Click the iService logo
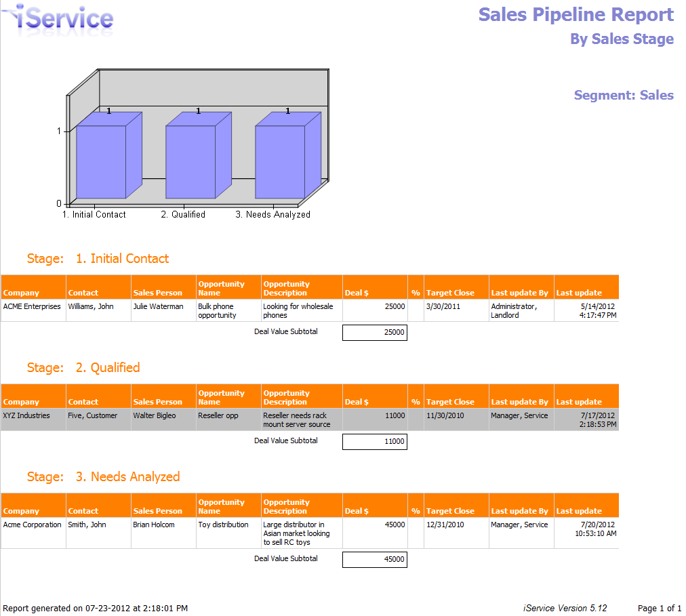Screen dimensions: 686x616 [58, 19]
